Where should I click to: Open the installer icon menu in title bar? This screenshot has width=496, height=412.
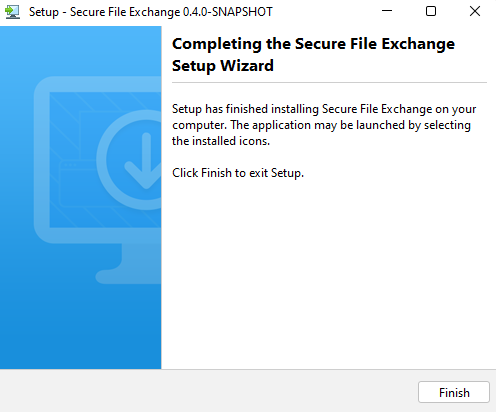12,12
